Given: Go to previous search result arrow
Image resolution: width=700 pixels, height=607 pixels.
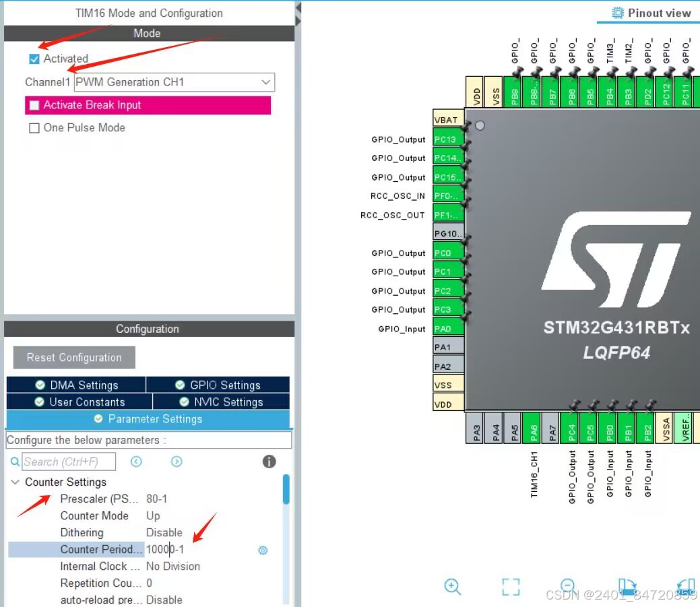Looking at the screenshot, I should 136,461.
